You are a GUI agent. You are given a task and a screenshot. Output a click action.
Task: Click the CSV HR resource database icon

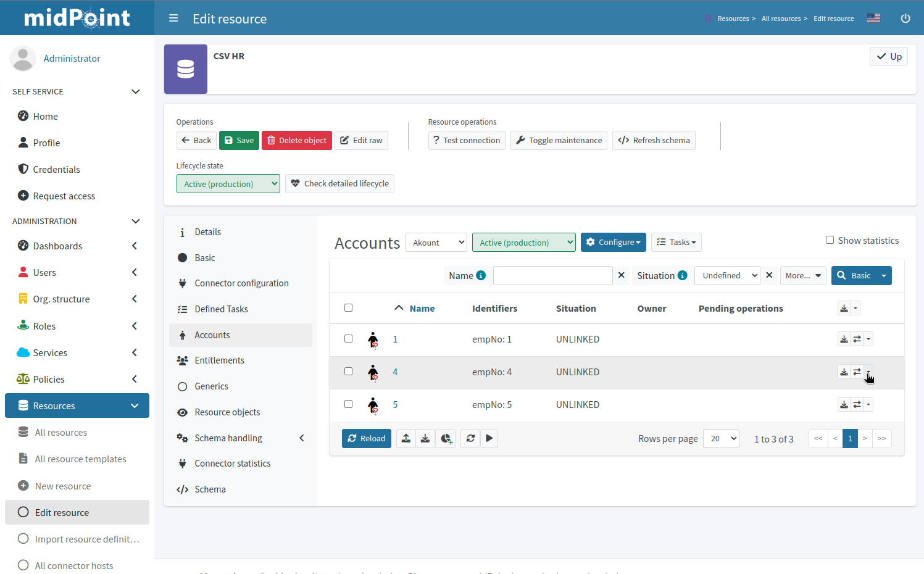pos(186,69)
